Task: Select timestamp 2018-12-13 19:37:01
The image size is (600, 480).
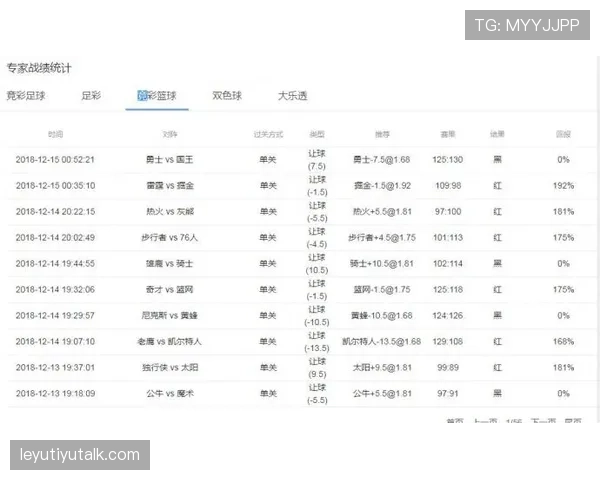Action: point(55,367)
